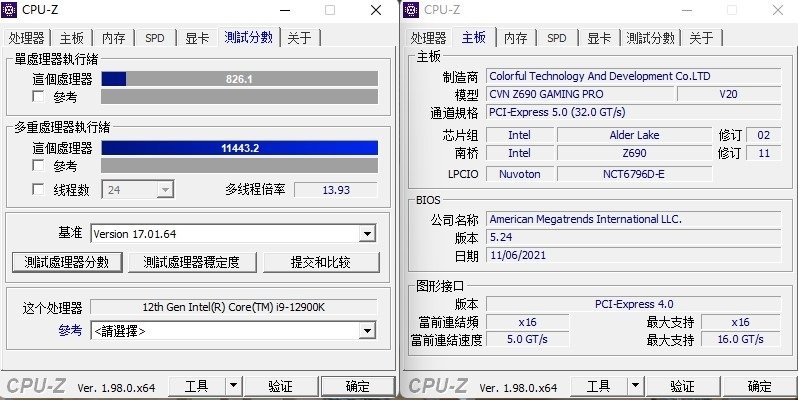Toggle the 线程数 checkbox
This screenshot has width=798, height=400.
[38, 189]
